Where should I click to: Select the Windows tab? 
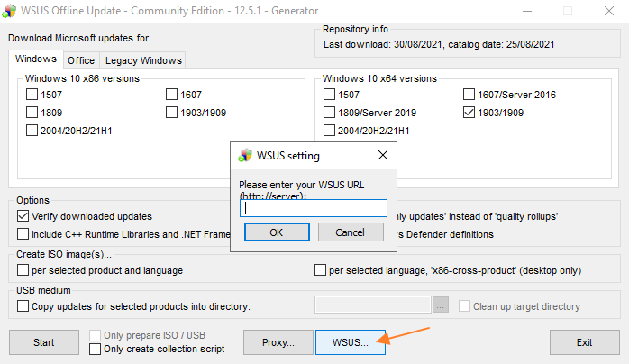[36, 59]
